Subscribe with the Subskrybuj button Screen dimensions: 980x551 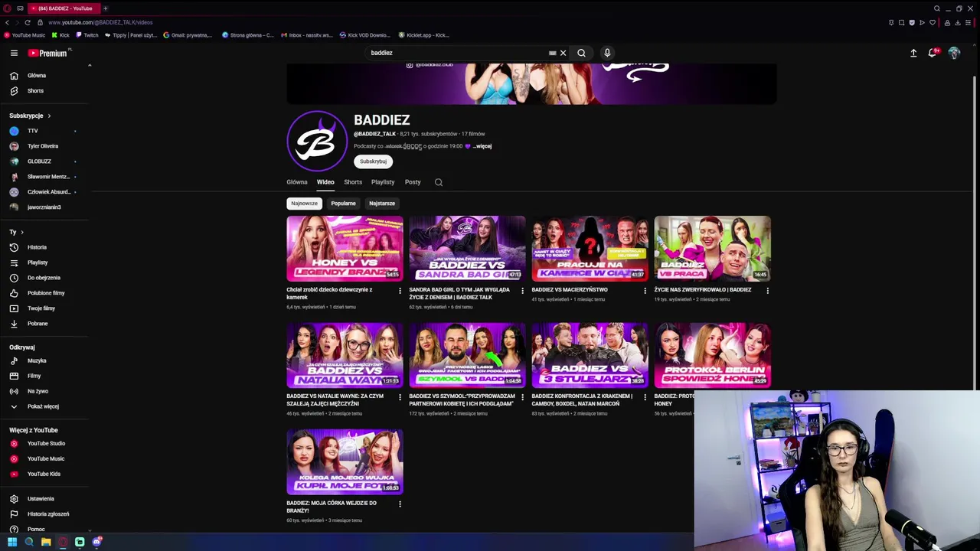coord(373,161)
